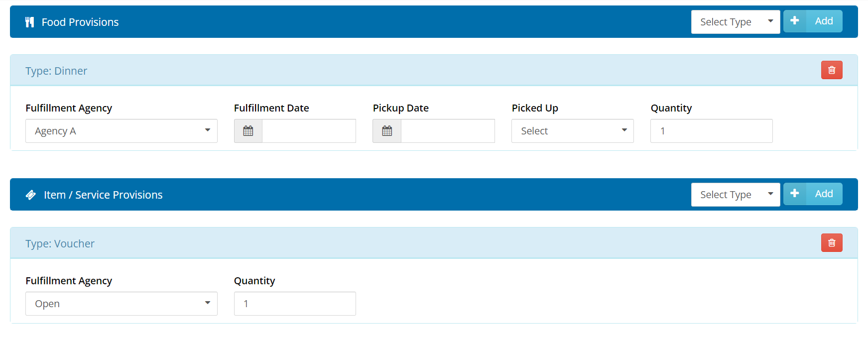This screenshot has width=868, height=342.
Task: Click the plus icon in Food Provisions
Action: pyautogui.click(x=795, y=21)
